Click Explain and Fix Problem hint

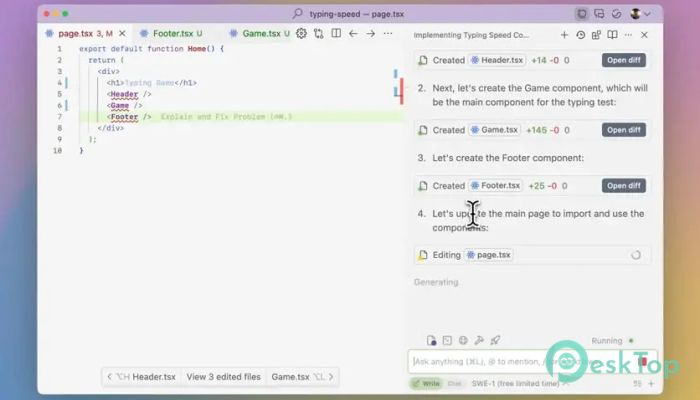click(x=226, y=117)
